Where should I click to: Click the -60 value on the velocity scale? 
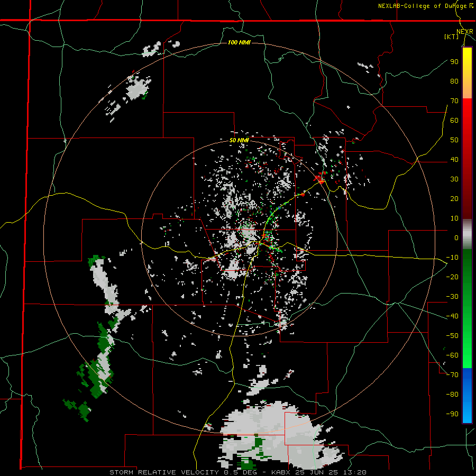pyautogui.click(x=452, y=355)
